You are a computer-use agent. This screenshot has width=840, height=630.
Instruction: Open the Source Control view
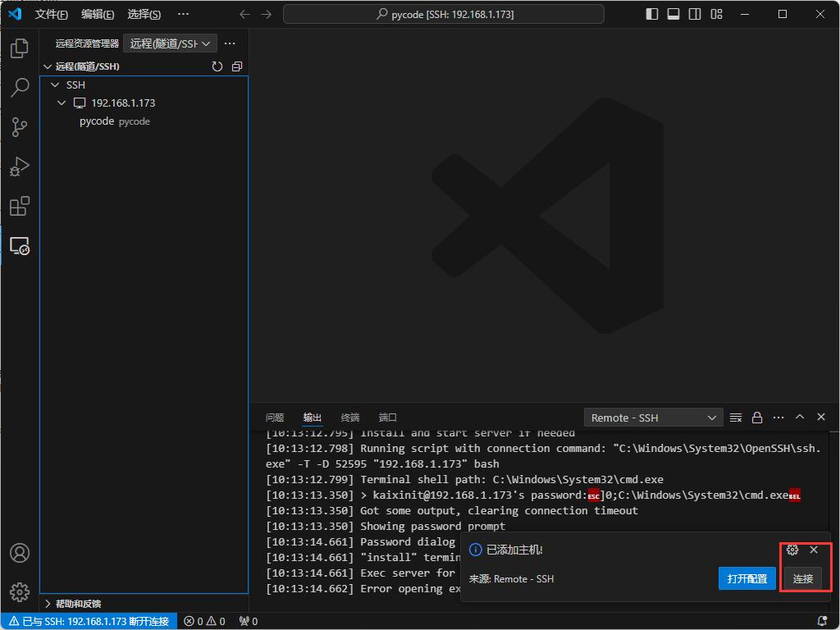click(19, 127)
